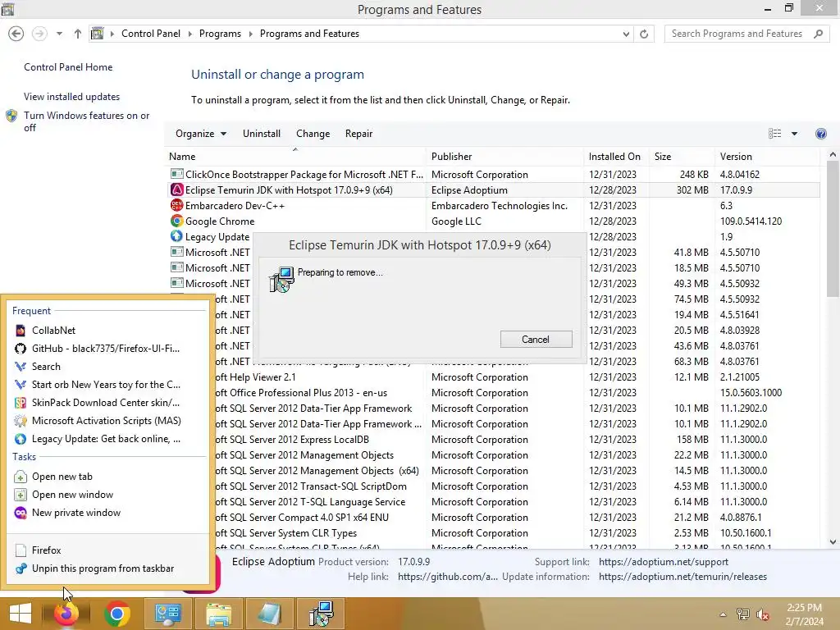
Task: Open Control Panel Home link
Action: point(68,67)
